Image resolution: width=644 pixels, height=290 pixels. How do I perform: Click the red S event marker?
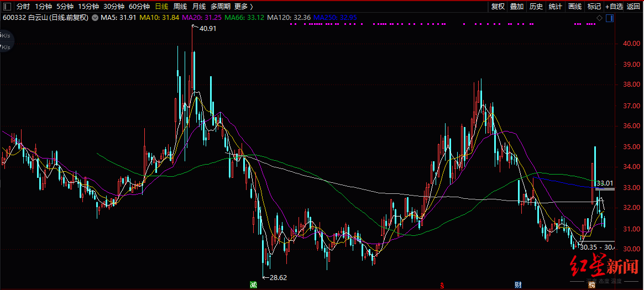point(442,285)
